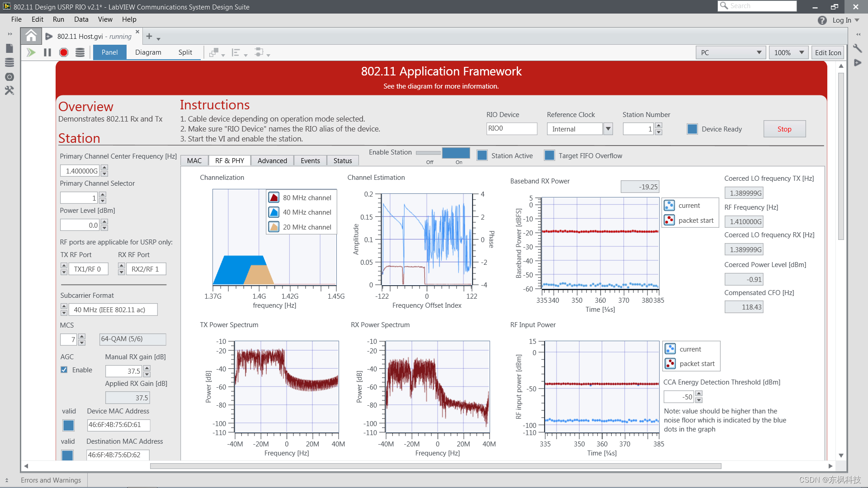Open the RIO Device dropdown
This screenshot has width=868, height=488.
coord(510,128)
